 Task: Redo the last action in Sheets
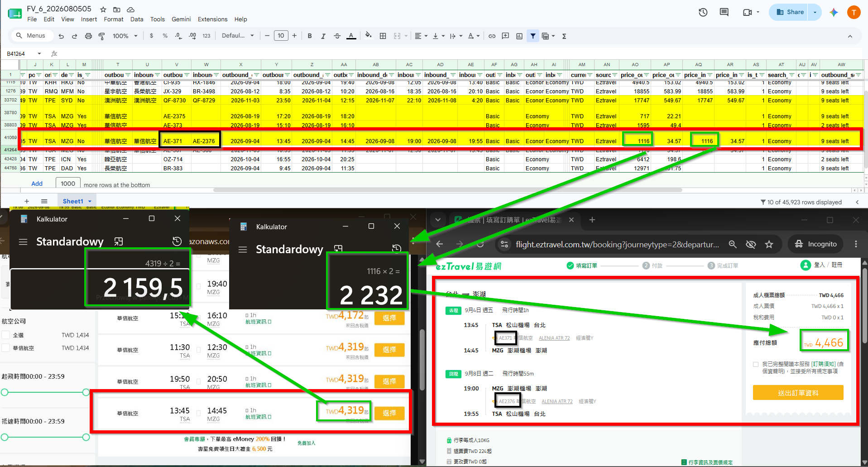point(75,36)
